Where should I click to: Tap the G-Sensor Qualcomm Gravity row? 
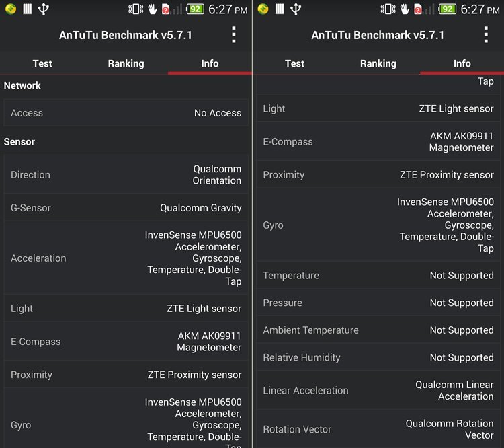(x=126, y=208)
